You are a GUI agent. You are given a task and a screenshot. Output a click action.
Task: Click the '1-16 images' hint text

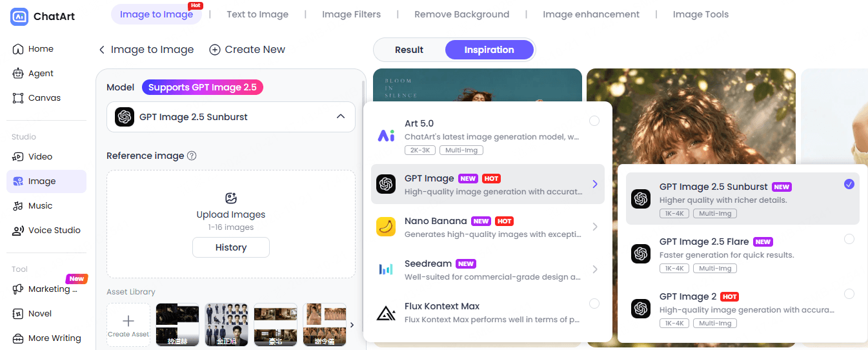[231, 227]
